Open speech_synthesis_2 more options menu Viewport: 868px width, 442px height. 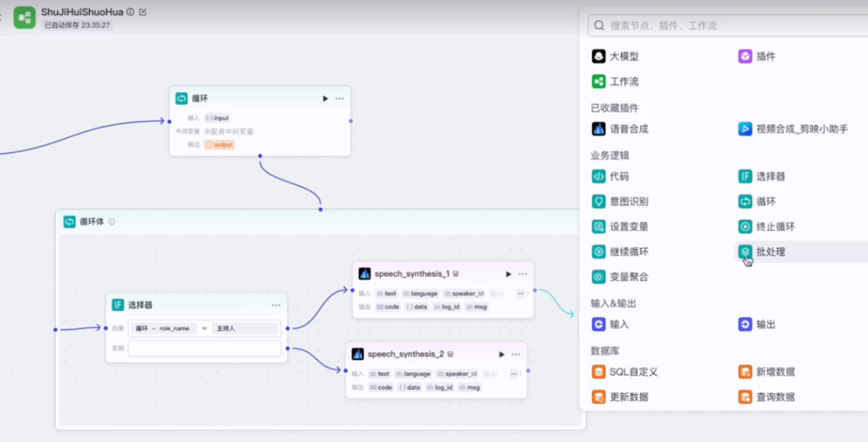click(x=515, y=354)
